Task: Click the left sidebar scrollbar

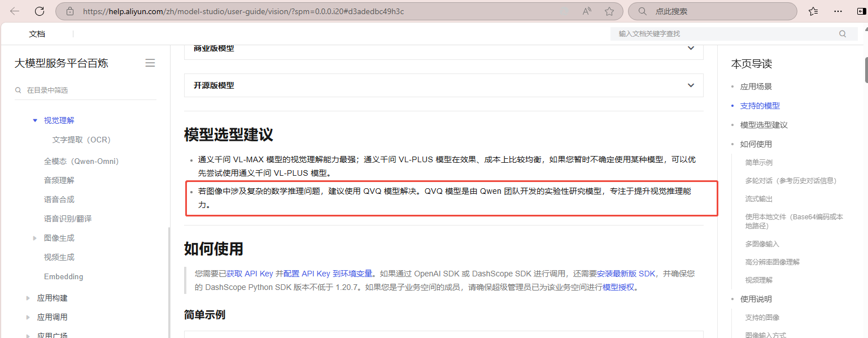Action: [168, 281]
